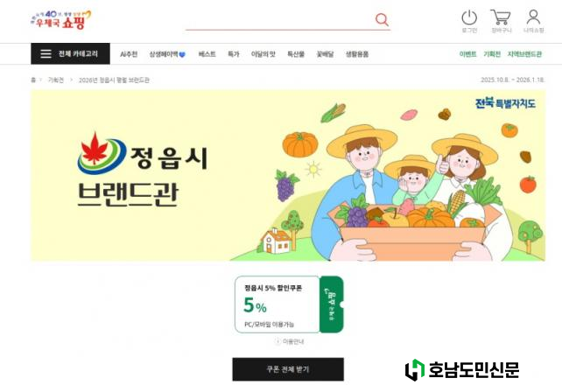Click the 우체국쇼핑 logo
The height and width of the screenshot is (392, 562).
pyautogui.click(x=61, y=19)
